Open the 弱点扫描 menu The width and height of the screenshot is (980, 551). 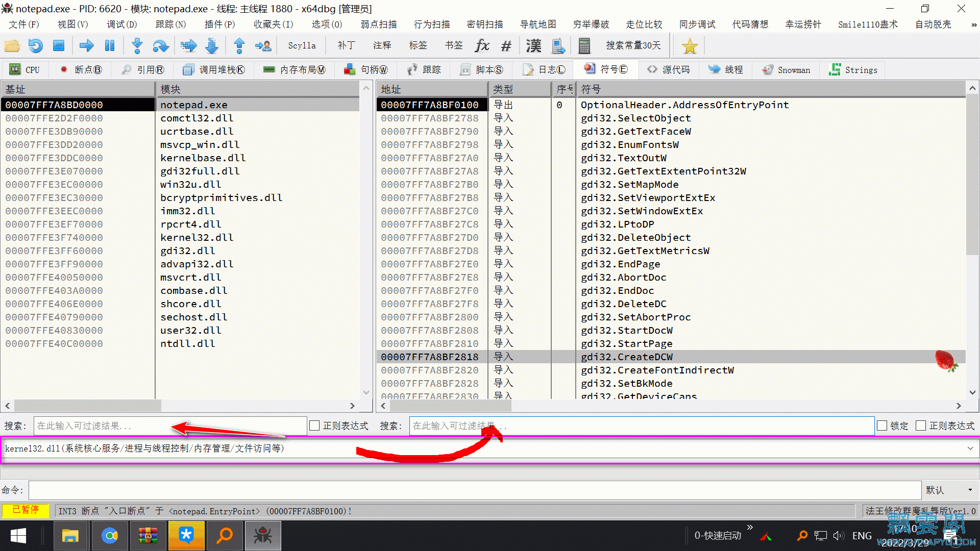point(379,24)
